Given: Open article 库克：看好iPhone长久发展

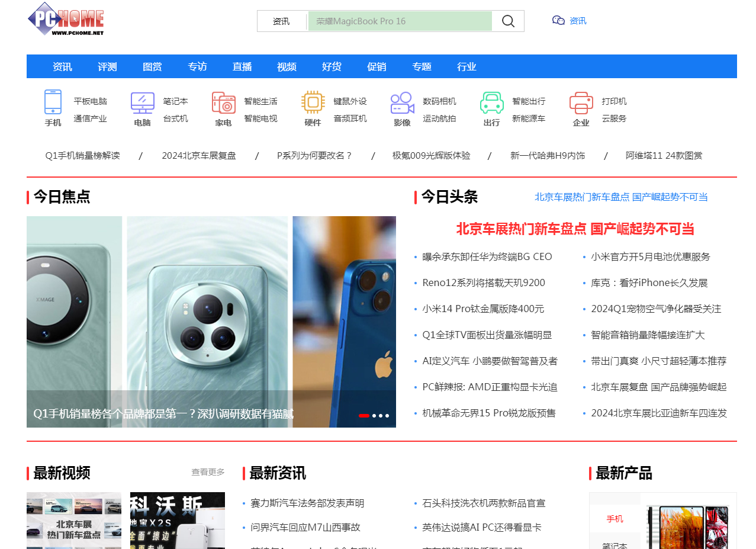Looking at the screenshot, I should (649, 283).
